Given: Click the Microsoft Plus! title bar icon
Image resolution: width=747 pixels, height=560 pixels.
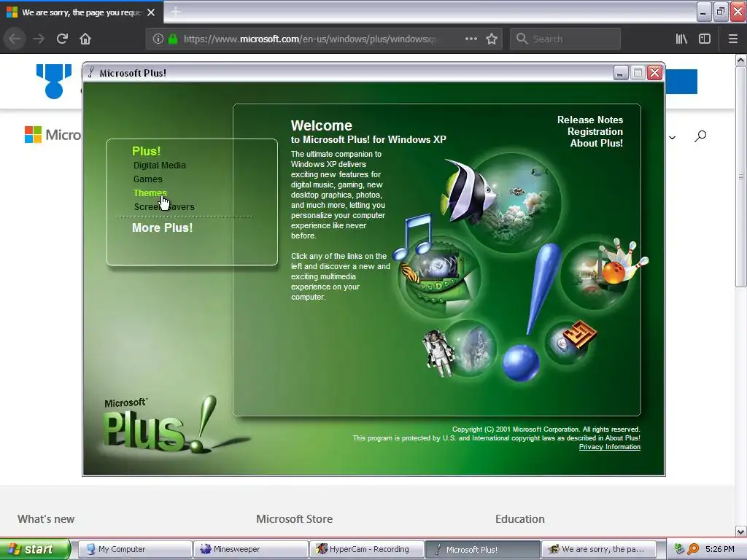Looking at the screenshot, I should 91,72.
